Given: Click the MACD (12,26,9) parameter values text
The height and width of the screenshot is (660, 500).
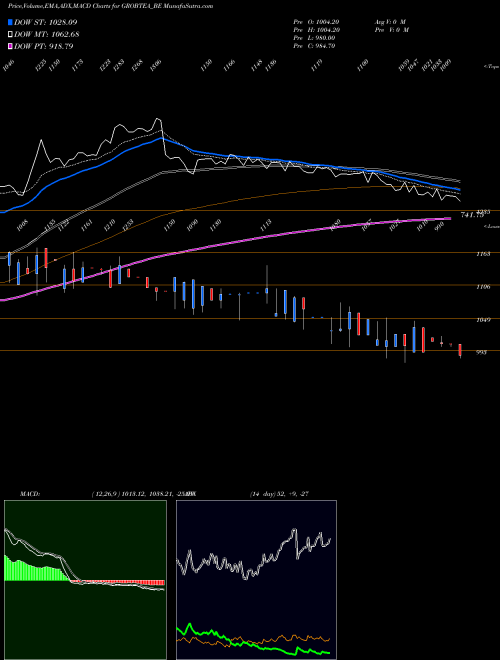Looking at the screenshot, I should pos(143,494).
